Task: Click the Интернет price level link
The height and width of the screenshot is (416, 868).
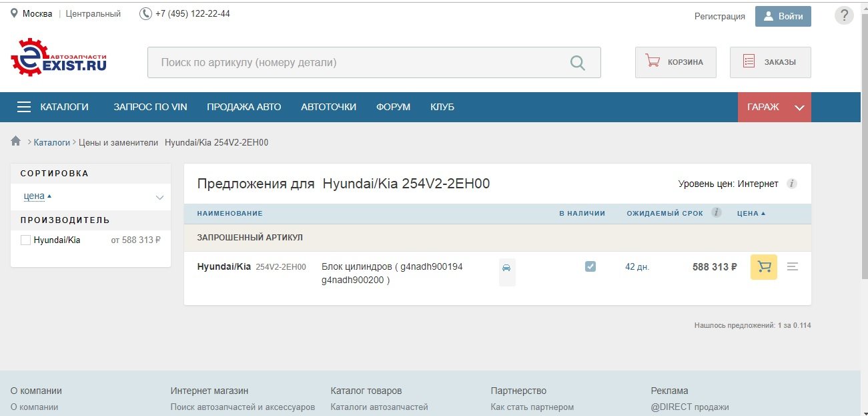Action: click(758, 184)
